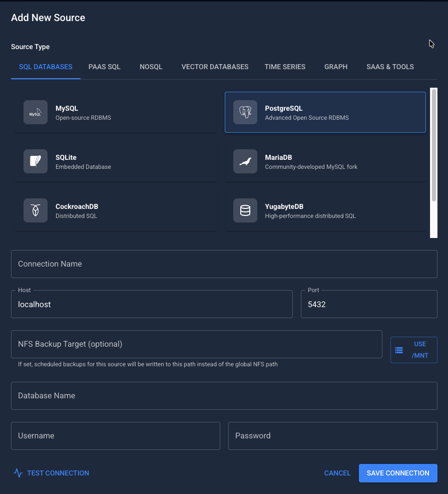Switch to the NoSQL tab
448x494 pixels.
[151, 67]
